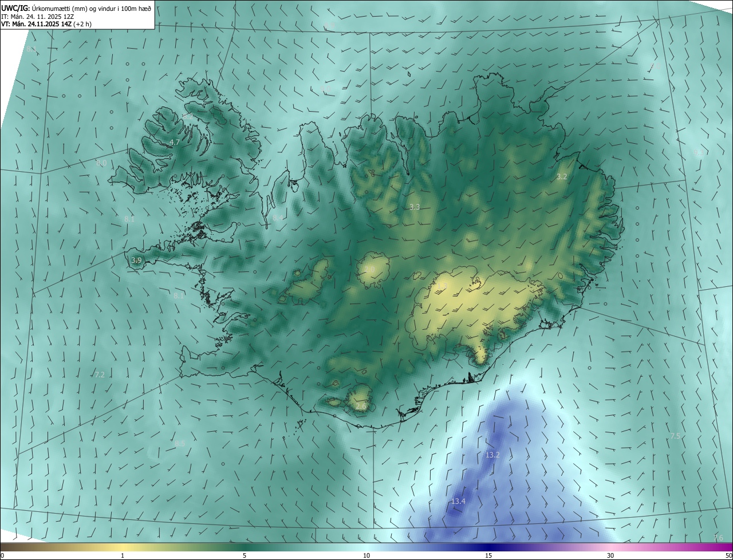Click the 9.3 value label on the map

698,153
